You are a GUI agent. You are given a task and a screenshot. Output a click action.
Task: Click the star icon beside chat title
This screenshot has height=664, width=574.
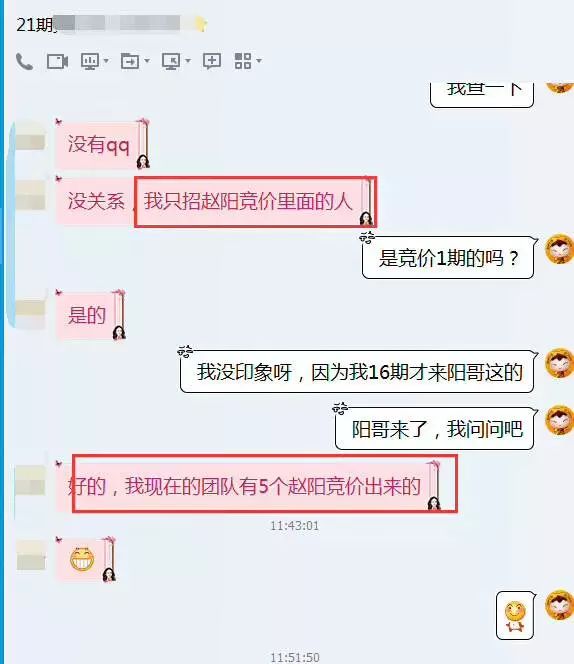(x=201, y=24)
